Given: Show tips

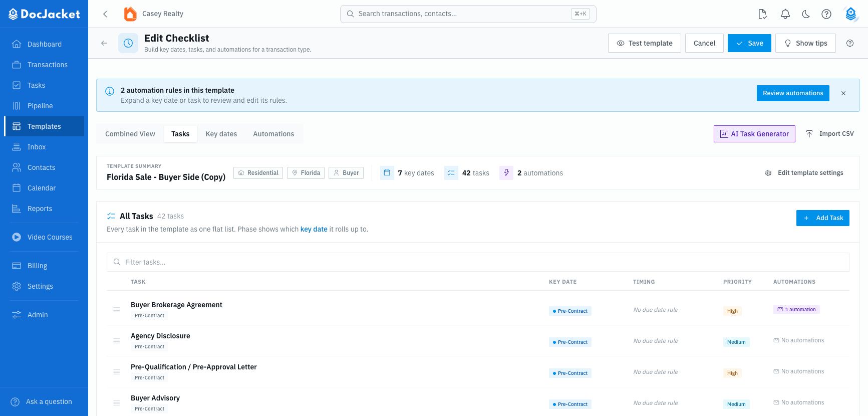Looking at the screenshot, I should pos(805,43).
